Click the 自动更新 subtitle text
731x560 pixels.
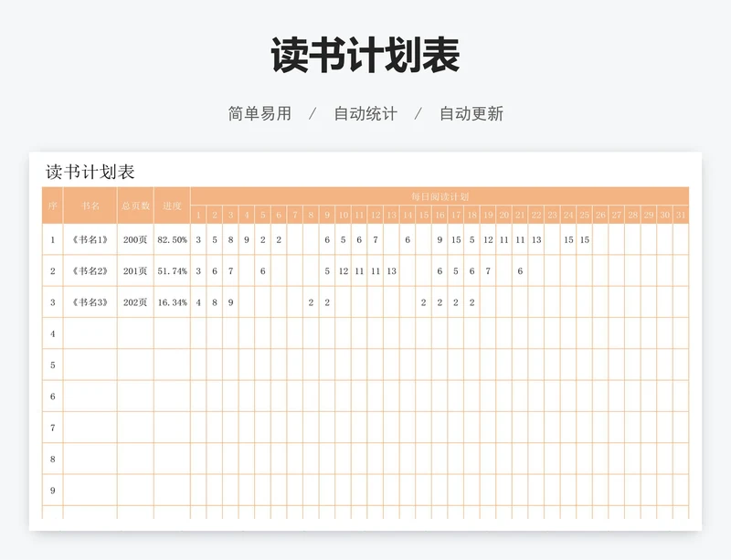click(471, 114)
